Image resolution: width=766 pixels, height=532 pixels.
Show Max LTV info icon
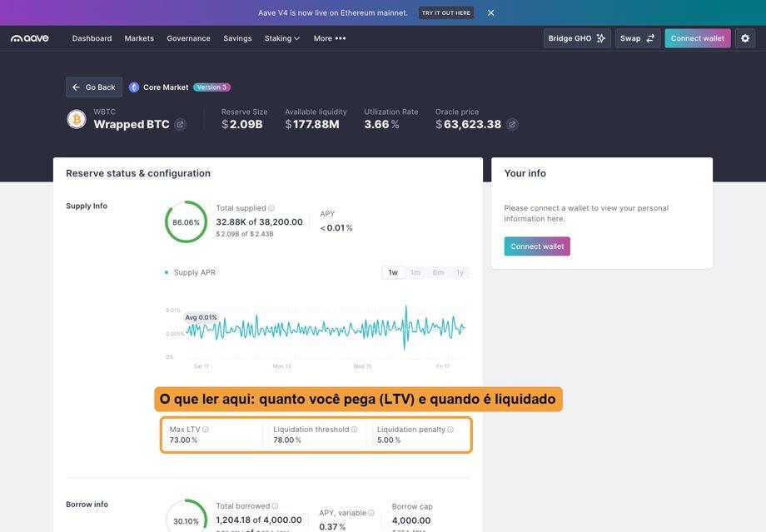pos(206,430)
